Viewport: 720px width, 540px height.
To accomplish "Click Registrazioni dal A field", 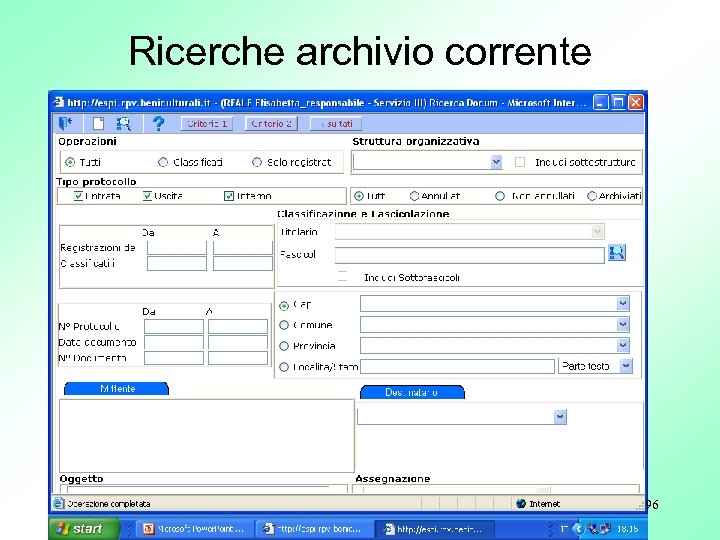I will (x=243, y=248).
